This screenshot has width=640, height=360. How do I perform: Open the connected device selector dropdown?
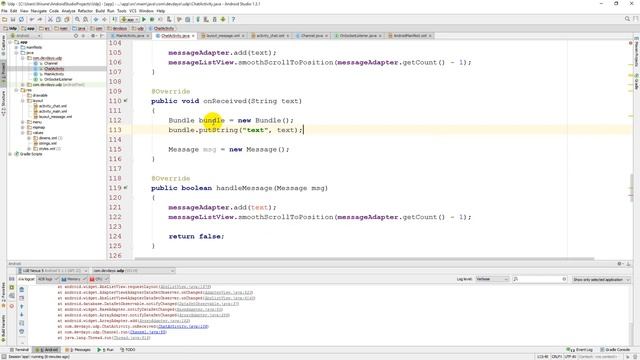pyautogui.click(x=53, y=271)
